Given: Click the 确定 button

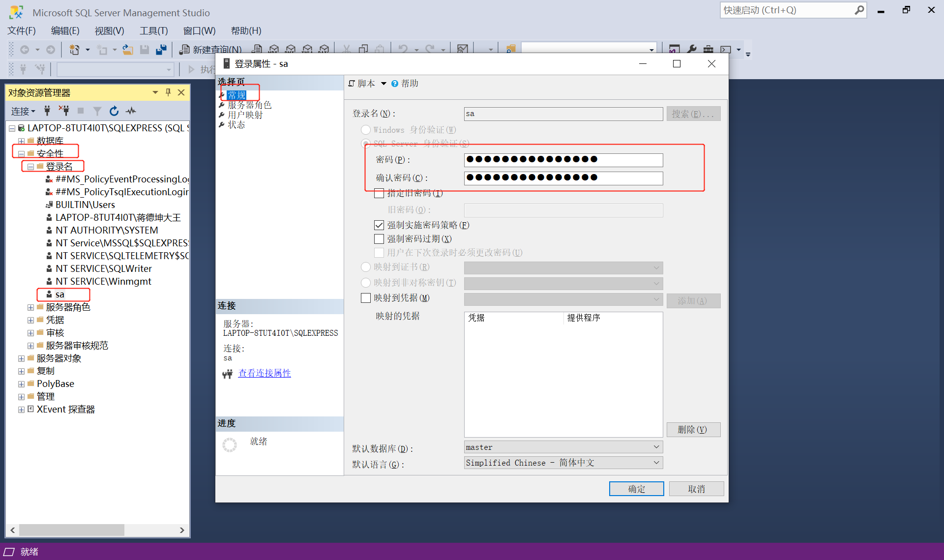Looking at the screenshot, I should [x=636, y=489].
